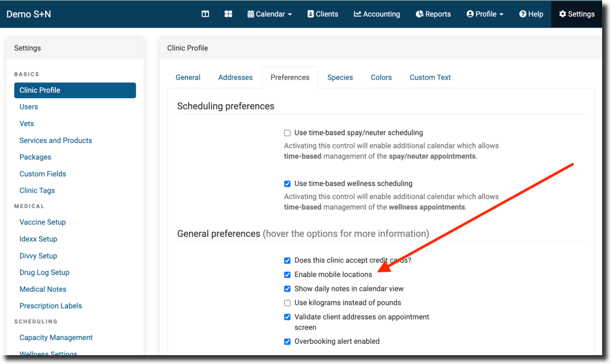
Task: Select Capacity Management under Scheduling
Action: [x=56, y=338]
